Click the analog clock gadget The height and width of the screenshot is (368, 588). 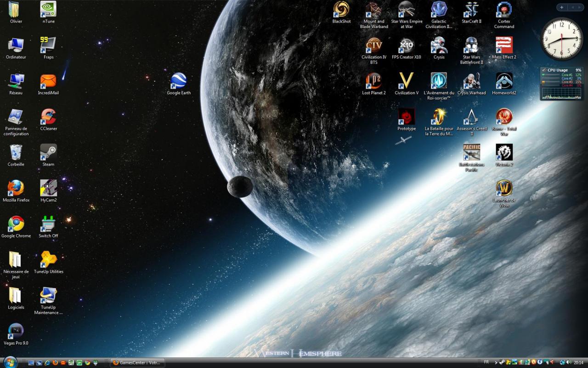point(561,39)
